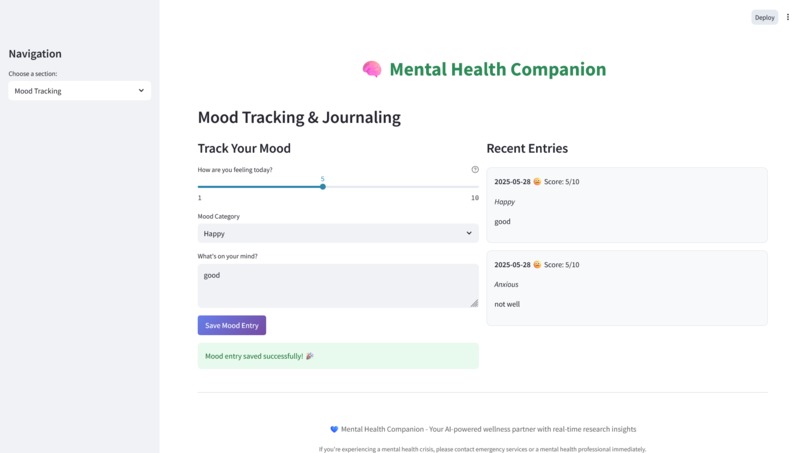
Task: Click the Recent Entries card with 'good'
Action: (x=627, y=205)
